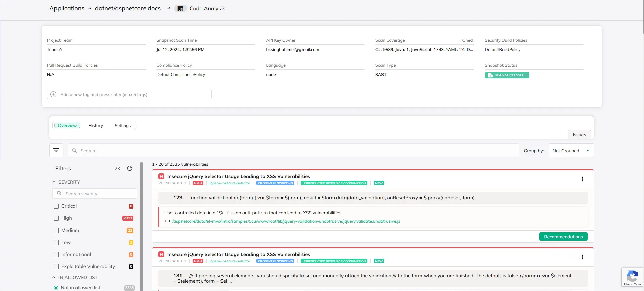The width and height of the screenshot is (644, 291).
Task: Collapse the IN ALLOWED LIST section
Action: (54, 277)
